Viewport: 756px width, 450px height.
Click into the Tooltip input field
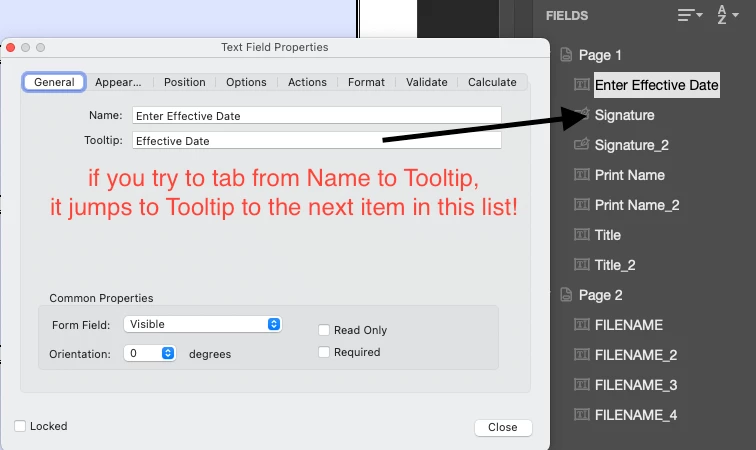[317, 140]
